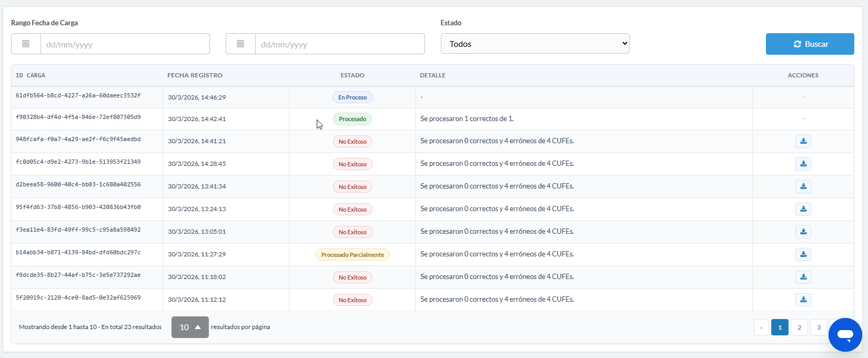The image size is (868, 358).
Task: Download results for load 948fcafa-f0a7-4a29-ae2f-f6c9f45aedbd
Action: [x=803, y=141]
